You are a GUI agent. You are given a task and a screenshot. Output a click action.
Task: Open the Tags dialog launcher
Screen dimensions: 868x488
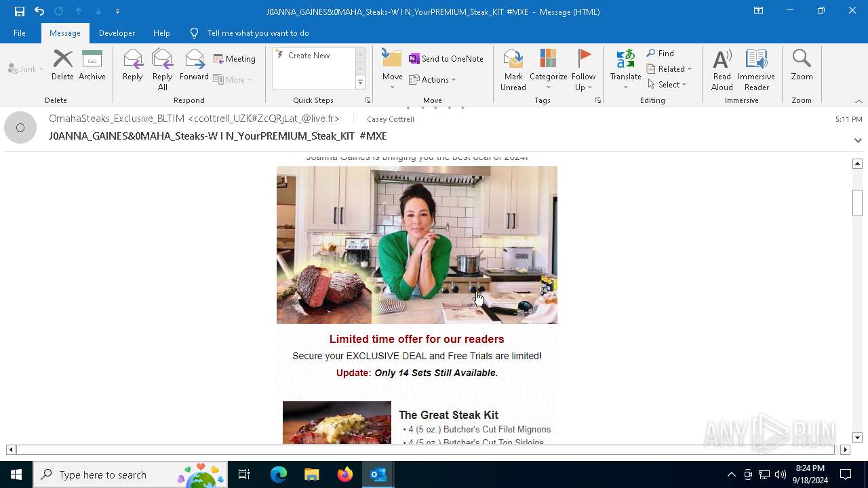(x=598, y=100)
